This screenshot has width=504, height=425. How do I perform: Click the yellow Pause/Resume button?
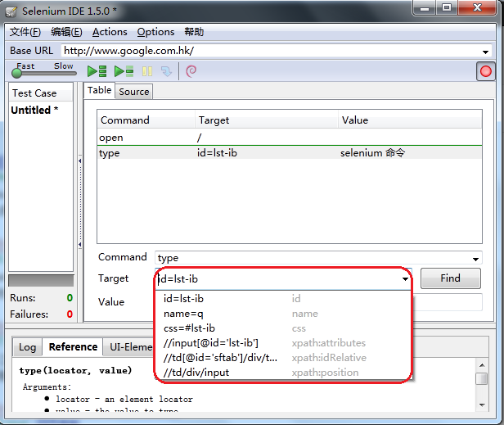tap(147, 71)
